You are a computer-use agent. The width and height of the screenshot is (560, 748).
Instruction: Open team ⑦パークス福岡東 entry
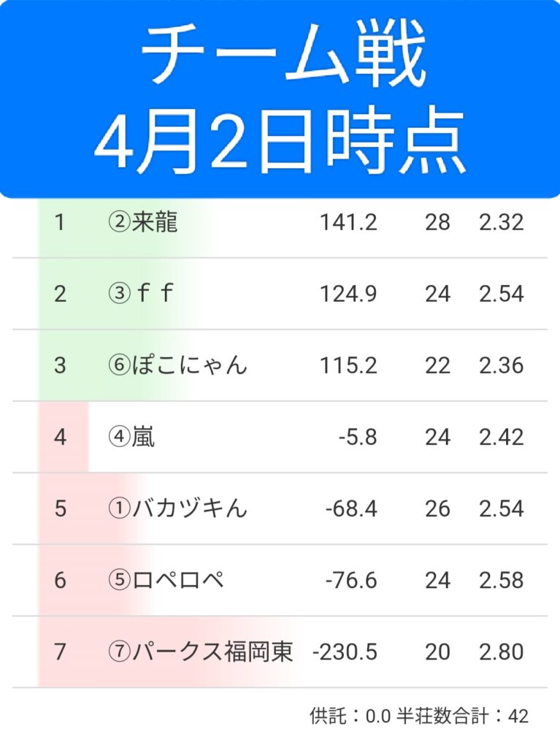point(200,652)
